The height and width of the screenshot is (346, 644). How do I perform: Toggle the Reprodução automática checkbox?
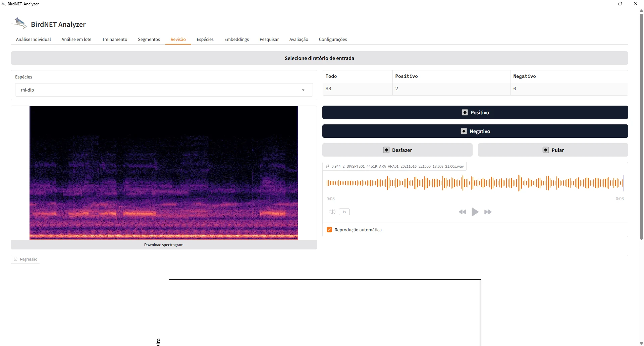click(329, 230)
